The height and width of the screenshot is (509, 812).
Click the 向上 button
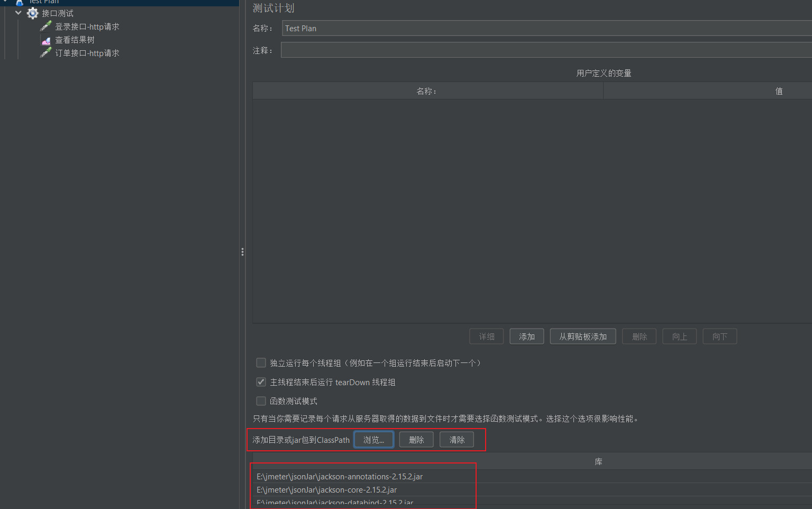click(680, 337)
